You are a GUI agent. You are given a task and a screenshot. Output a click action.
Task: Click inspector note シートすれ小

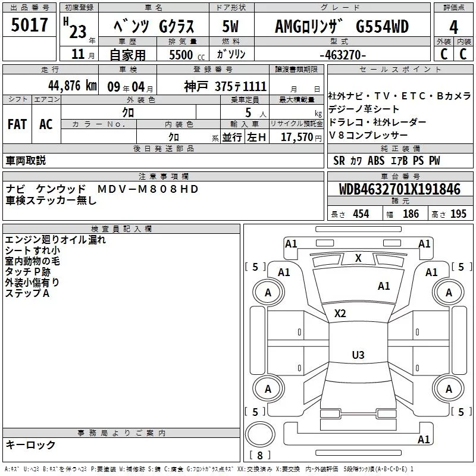pos(33,250)
